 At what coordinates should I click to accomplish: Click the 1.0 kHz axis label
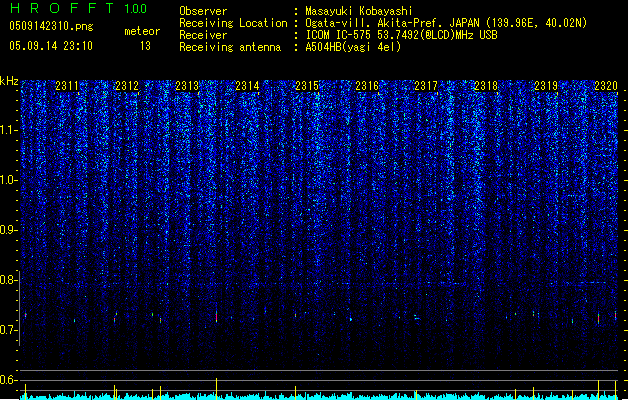9,180
